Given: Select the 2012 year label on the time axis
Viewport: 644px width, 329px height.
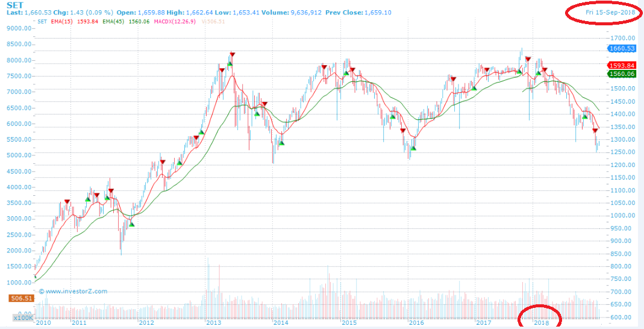Looking at the screenshot, I should click(x=146, y=323).
